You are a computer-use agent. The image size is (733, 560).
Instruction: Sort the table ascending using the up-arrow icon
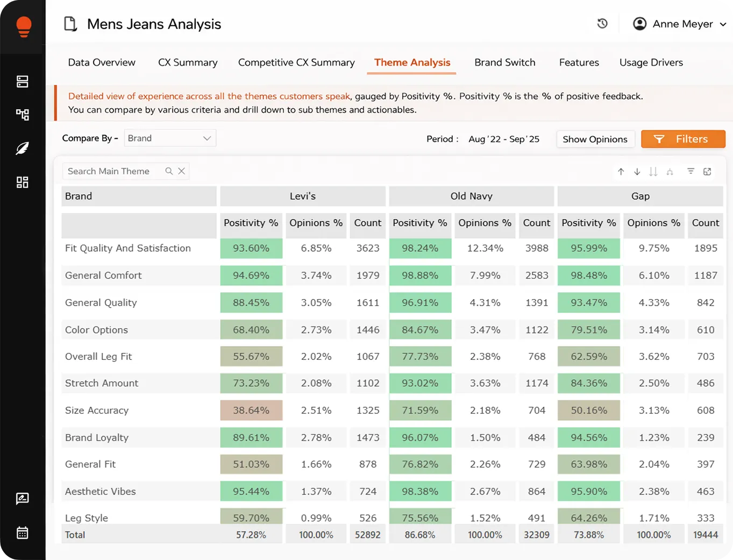pos(621,171)
